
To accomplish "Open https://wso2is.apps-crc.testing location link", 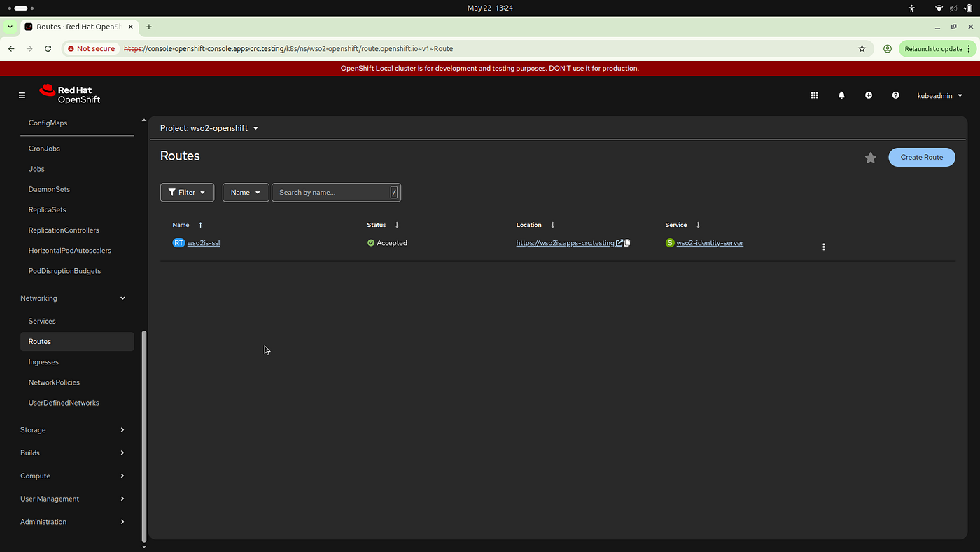I will 565,243.
